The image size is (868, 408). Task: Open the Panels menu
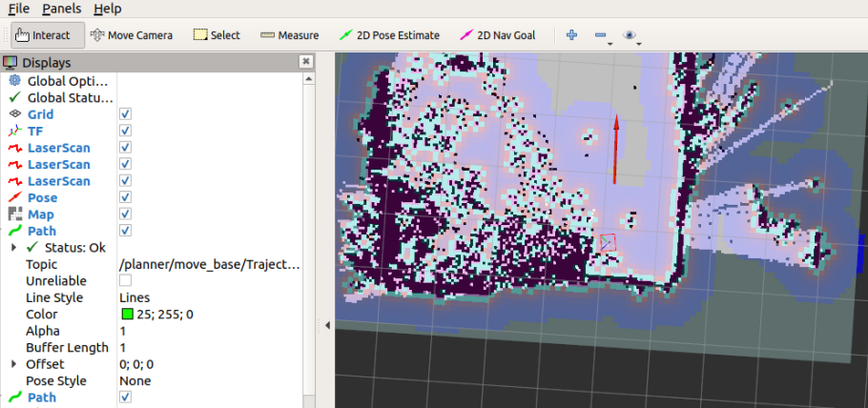tap(61, 9)
